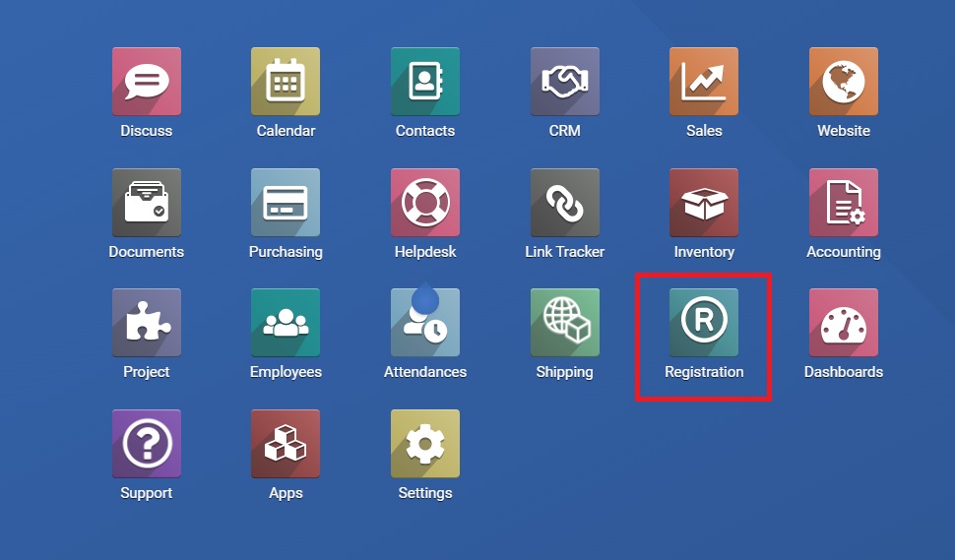Screen dimensions: 955x560
Task: Launch the Sales app
Action: [704, 82]
